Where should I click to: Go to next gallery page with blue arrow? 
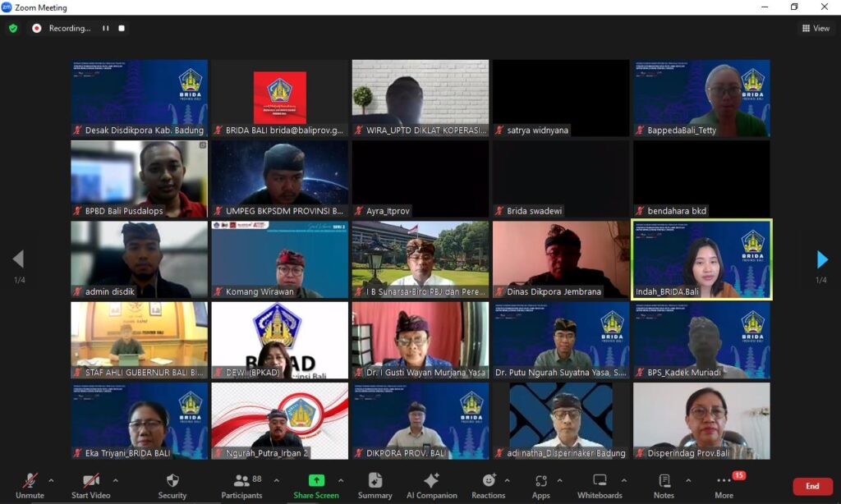point(821,259)
